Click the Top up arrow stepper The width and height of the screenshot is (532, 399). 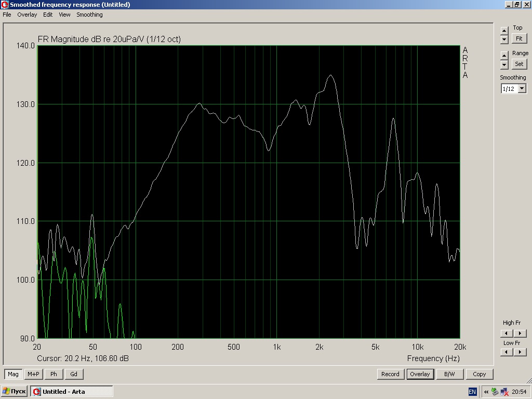tap(504, 30)
